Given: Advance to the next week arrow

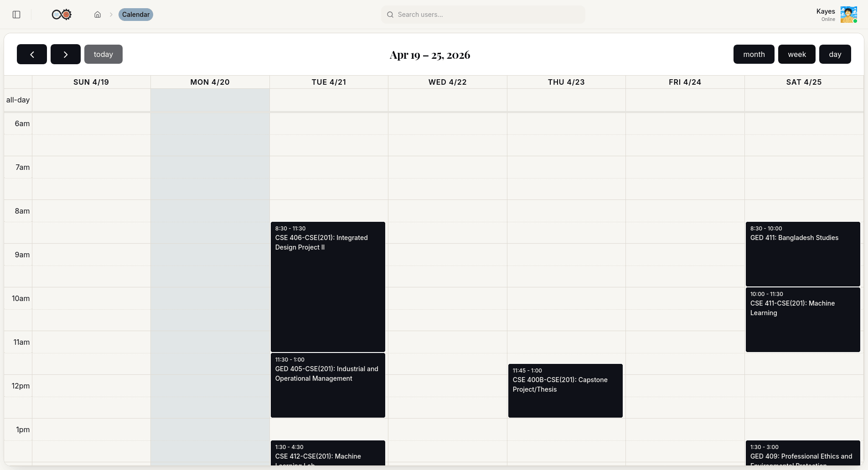Looking at the screenshot, I should (x=66, y=54).
